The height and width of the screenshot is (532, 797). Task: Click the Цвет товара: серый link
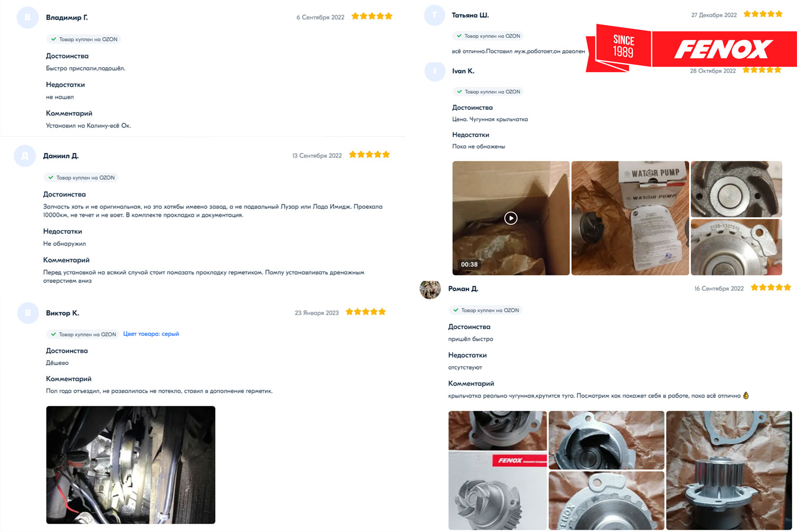[151, 334]
